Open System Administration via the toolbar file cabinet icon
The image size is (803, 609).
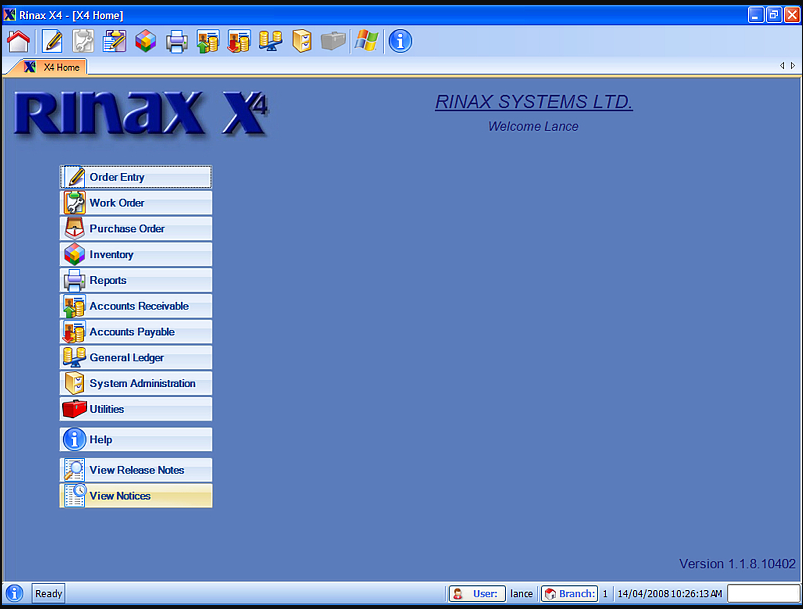click(302, 41)
